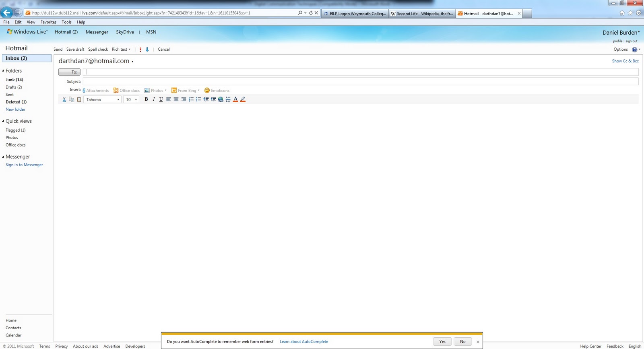Insert Office docs

click(x=126, y=91)
